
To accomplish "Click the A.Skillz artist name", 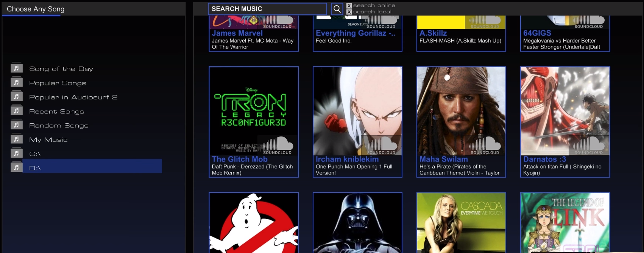I will tap(433, 33).
